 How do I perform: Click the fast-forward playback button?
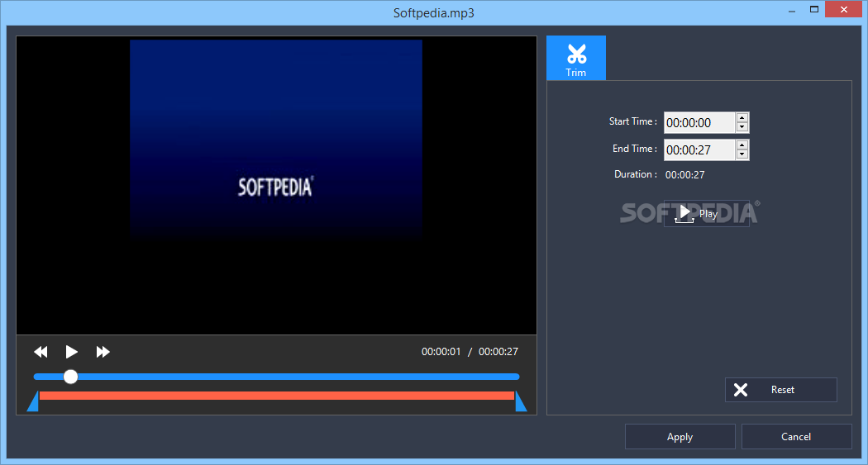click(x=103, y=352)
